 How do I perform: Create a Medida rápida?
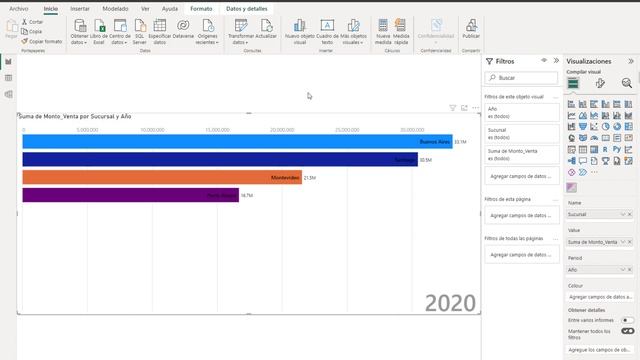click(x=401, y=31)
